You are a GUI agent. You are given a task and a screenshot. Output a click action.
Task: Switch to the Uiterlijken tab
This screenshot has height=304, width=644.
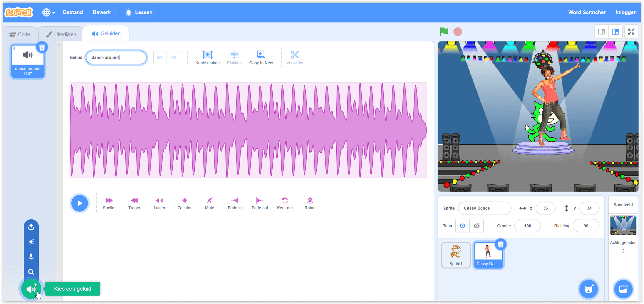[x=61, y=34]
